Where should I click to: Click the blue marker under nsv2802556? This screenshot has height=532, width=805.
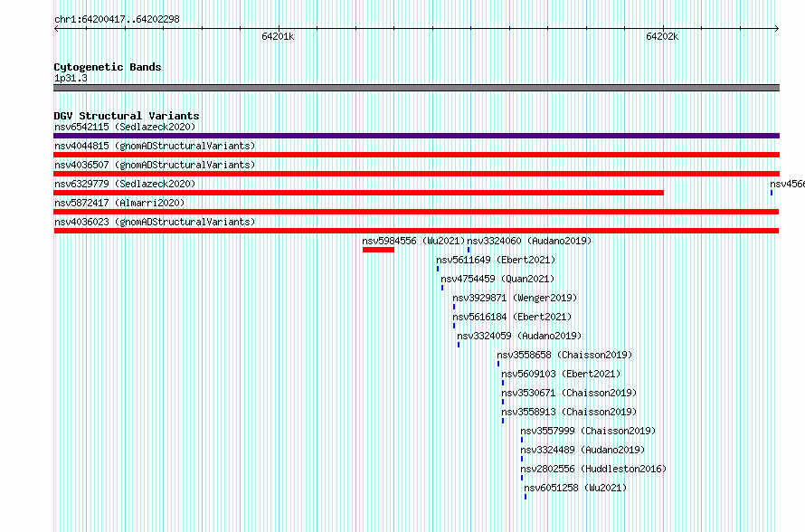pos(522,478)
